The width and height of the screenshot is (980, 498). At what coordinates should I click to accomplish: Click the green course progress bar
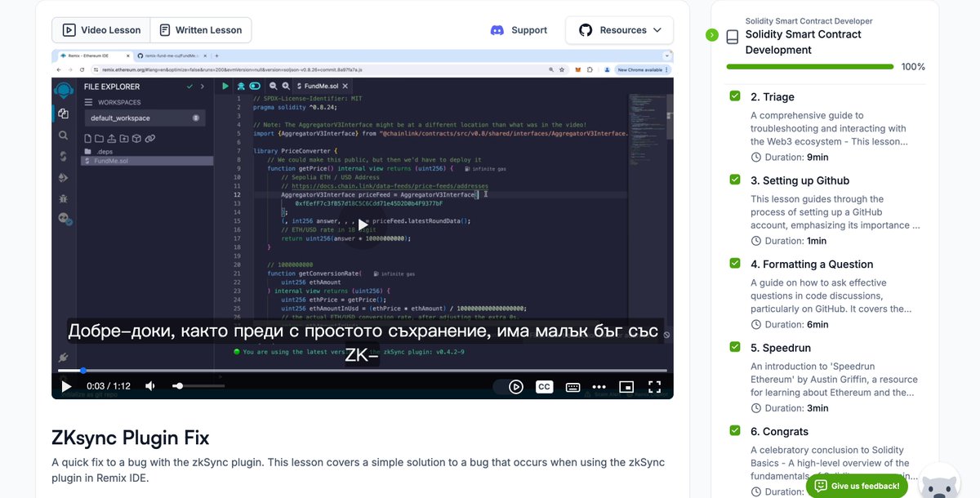point(808,67)
